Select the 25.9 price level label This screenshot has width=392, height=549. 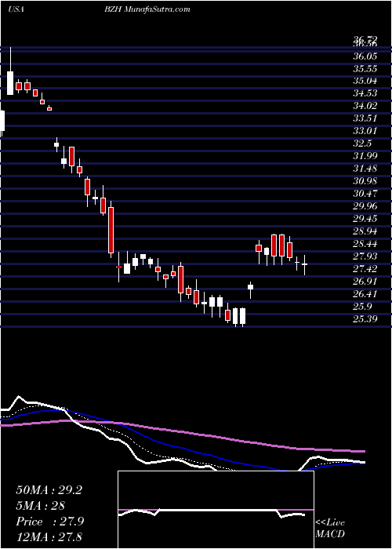(362, 307)
